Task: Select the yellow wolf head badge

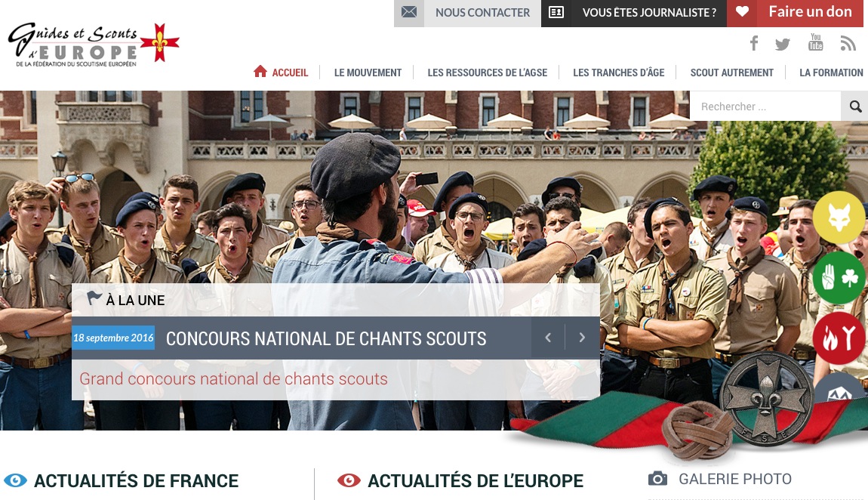Action: click(839, 218)
